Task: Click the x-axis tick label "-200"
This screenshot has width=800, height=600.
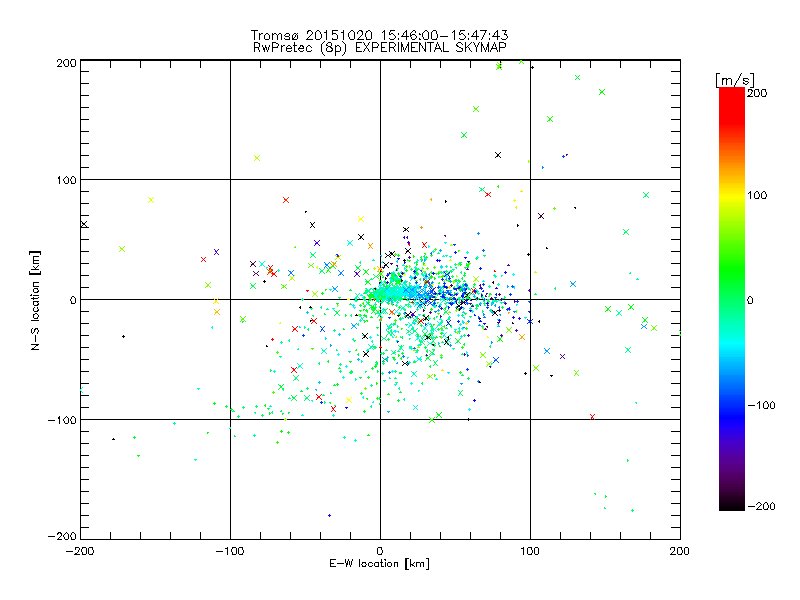Action: [80, 551]
